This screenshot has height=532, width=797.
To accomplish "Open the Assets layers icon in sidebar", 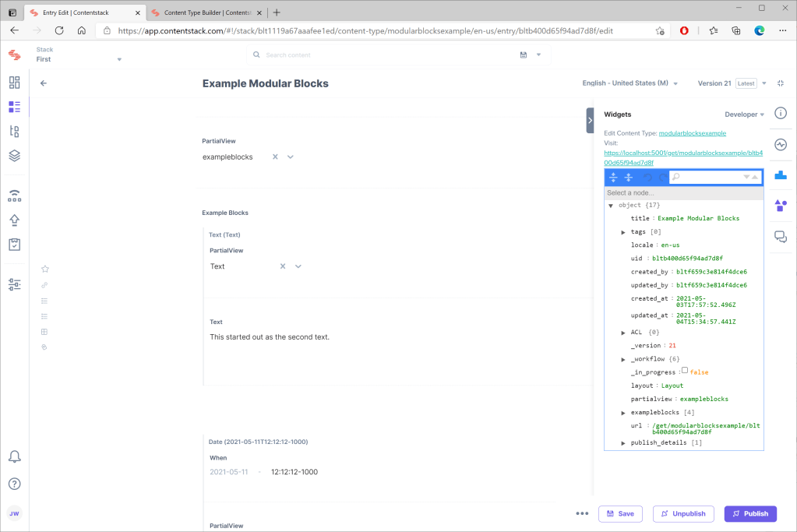I will pos(14,156).
